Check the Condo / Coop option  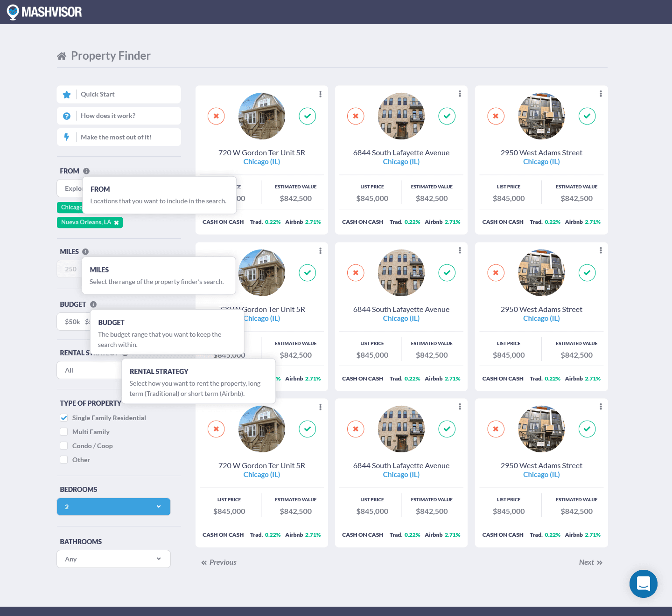point(64,446)
